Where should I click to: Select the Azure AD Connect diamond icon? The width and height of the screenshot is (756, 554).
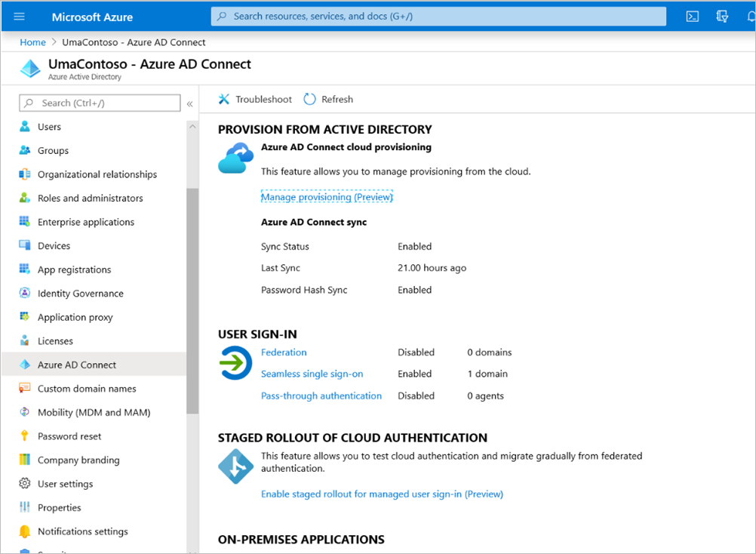tap(26, 365)
